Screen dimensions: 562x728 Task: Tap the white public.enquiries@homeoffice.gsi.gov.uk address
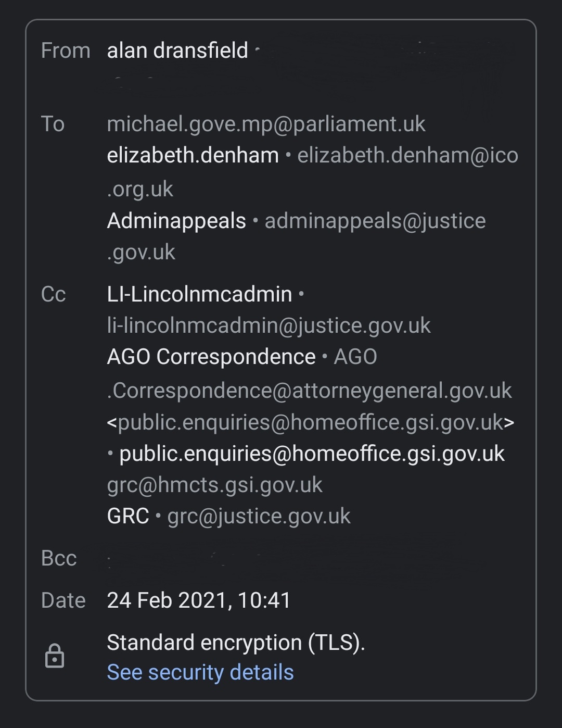[x=312, y=454]
